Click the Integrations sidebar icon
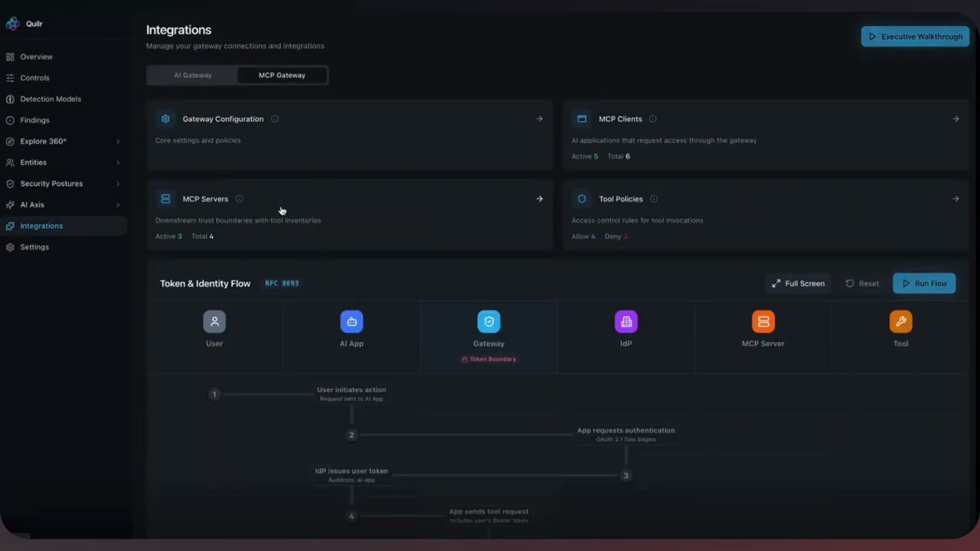980x551 pixels. (x=10, y=226)
